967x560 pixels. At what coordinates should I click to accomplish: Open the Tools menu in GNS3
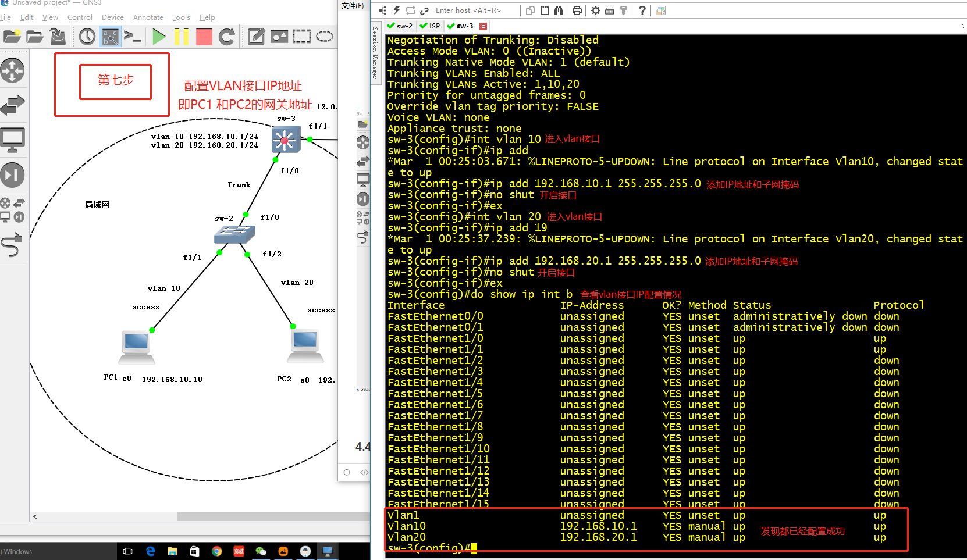(x=182, y=17)
